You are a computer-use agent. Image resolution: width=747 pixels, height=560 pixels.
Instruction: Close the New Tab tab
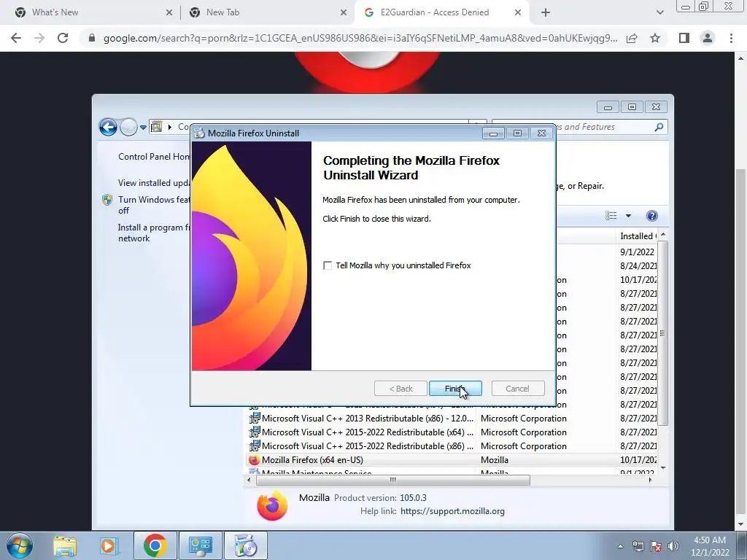click(x=344, y=13)
